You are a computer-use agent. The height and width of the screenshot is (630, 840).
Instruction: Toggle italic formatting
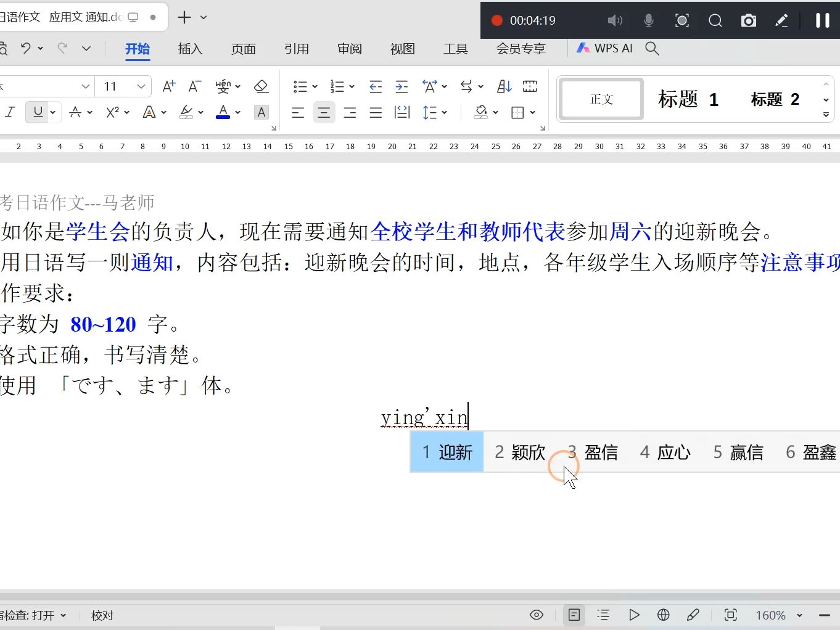pos(10,112)
